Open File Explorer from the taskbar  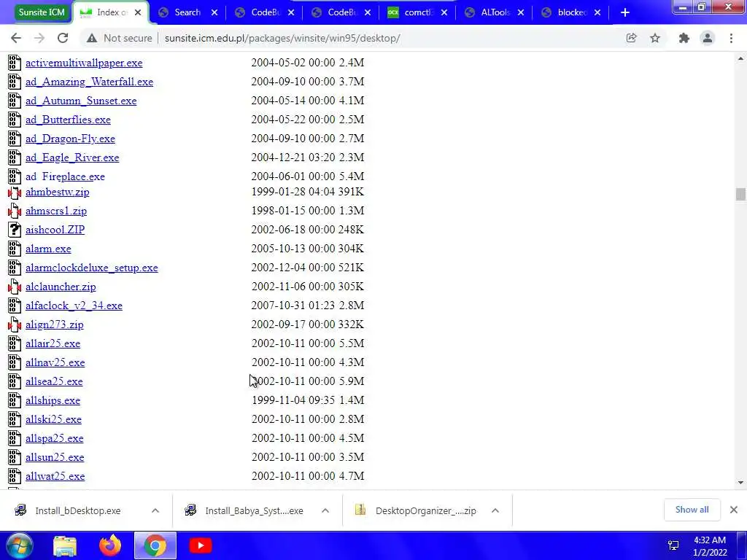(65, 545)
